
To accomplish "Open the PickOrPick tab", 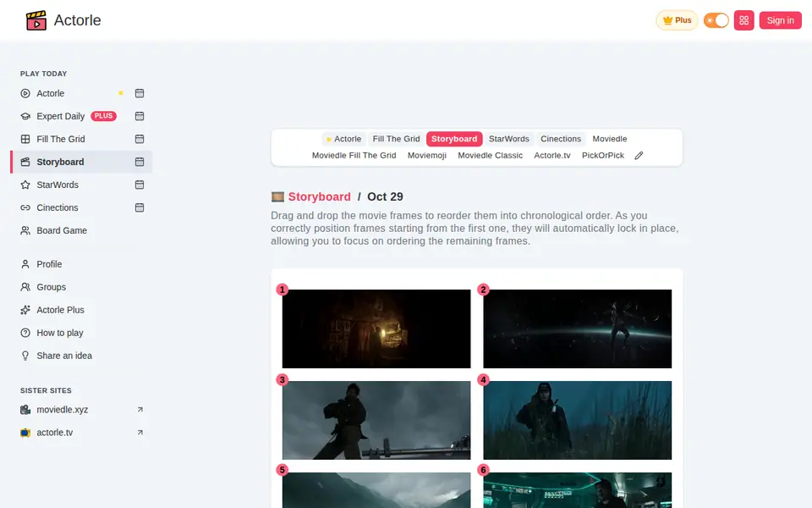I will click(603, 156).
